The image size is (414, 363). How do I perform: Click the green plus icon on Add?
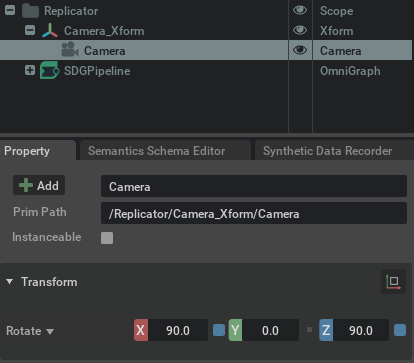(x=26, y=185)
